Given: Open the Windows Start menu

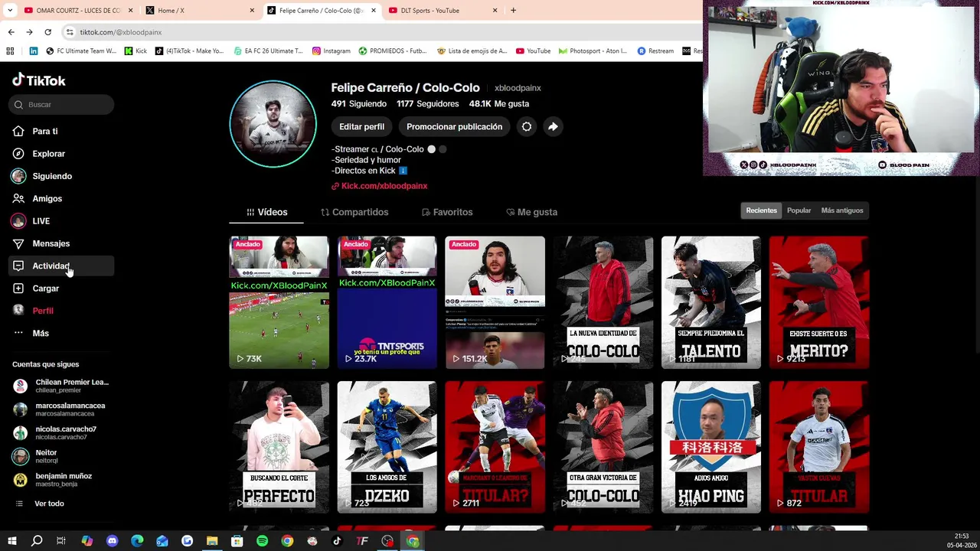Looking at the screenshot, I should pyautogui.click(x=11, y=541).
